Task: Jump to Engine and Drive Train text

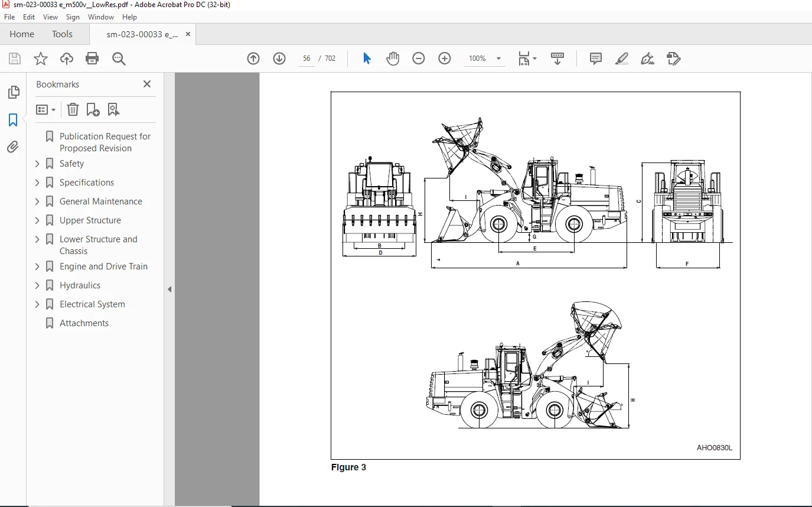Action: pos(103,266)
